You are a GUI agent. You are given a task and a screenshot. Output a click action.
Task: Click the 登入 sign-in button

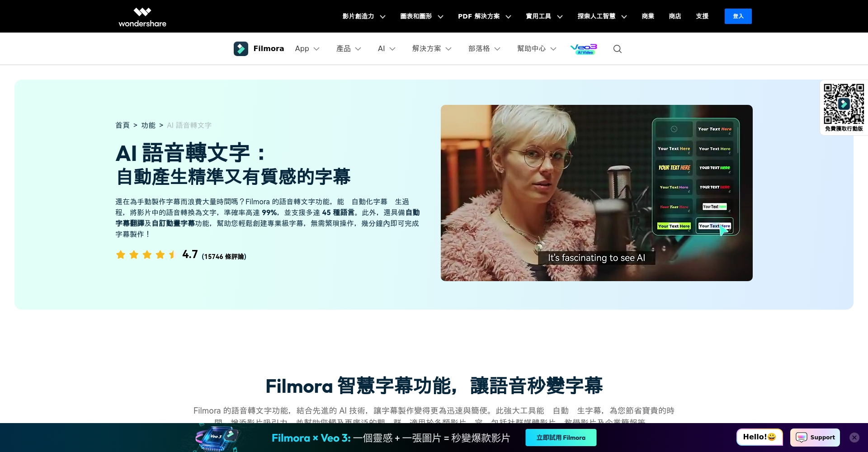[x=738, y=16]
